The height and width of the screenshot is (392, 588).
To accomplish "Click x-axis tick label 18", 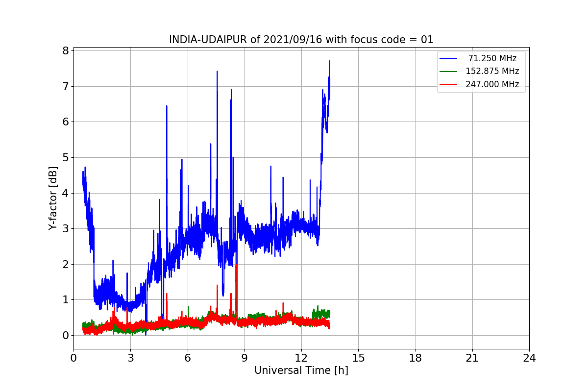I will 416,358.
